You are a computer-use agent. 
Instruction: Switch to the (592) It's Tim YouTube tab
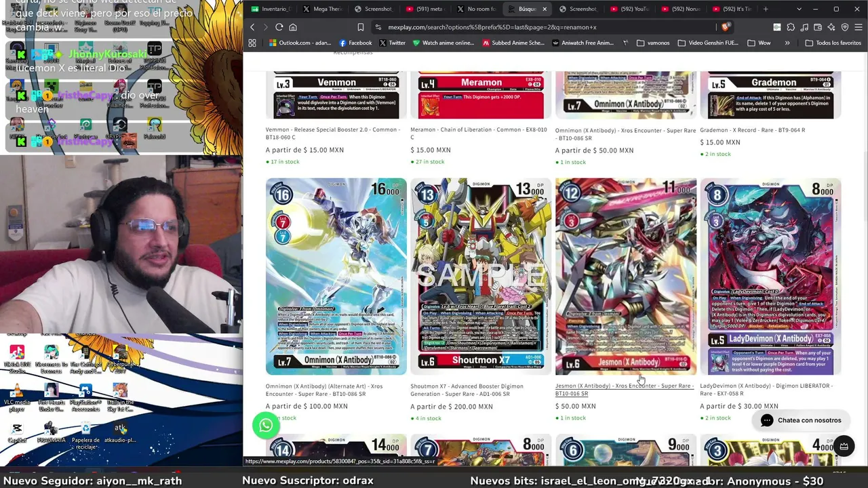[731, 9]
